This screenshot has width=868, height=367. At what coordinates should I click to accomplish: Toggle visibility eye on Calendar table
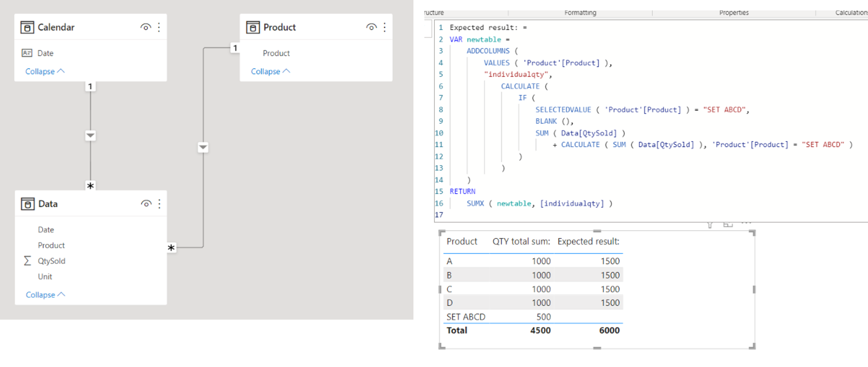click(146, 27)
